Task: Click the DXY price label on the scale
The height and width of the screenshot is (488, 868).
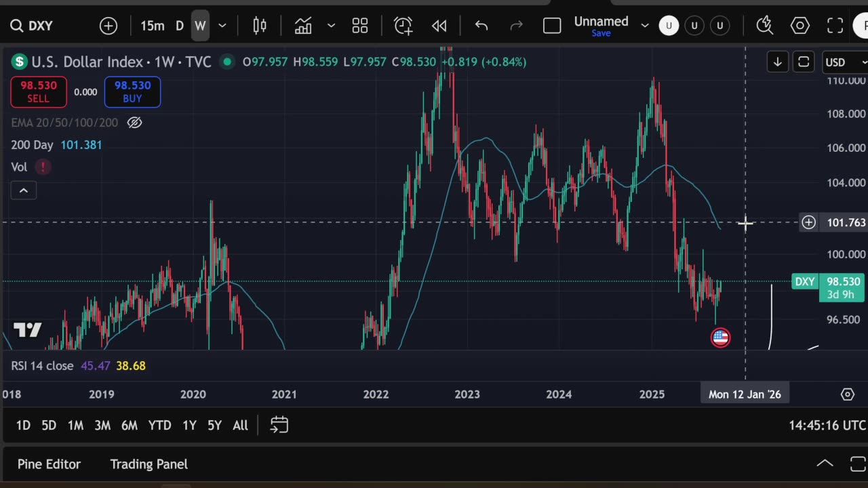Action: [806, 281]
